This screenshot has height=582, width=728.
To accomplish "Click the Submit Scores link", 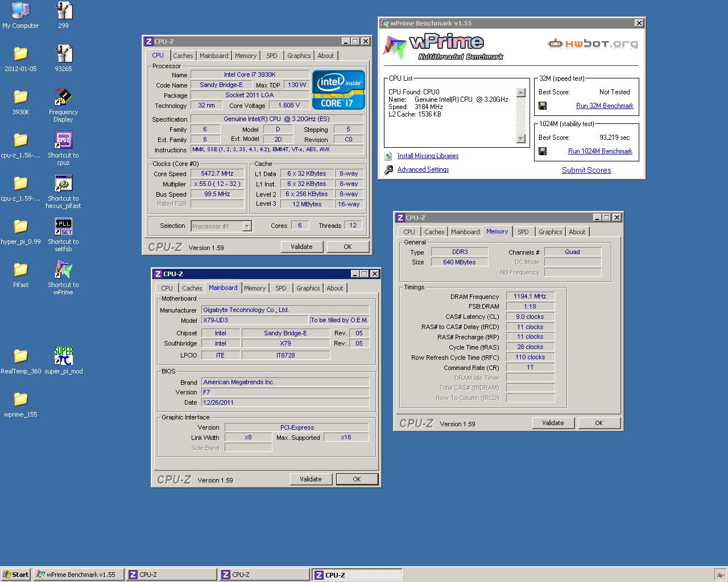I will tap(586, 170).
